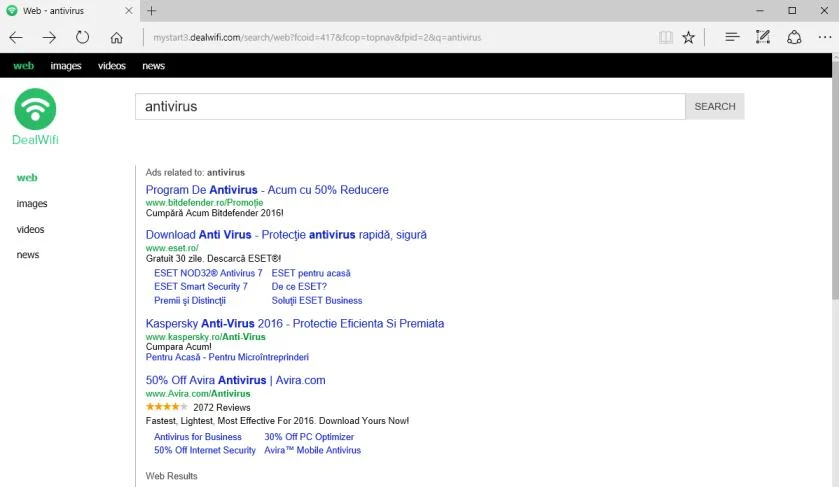Click the Avira star rating
Viewport: 839px width, 487px height.
click(166, 407)
